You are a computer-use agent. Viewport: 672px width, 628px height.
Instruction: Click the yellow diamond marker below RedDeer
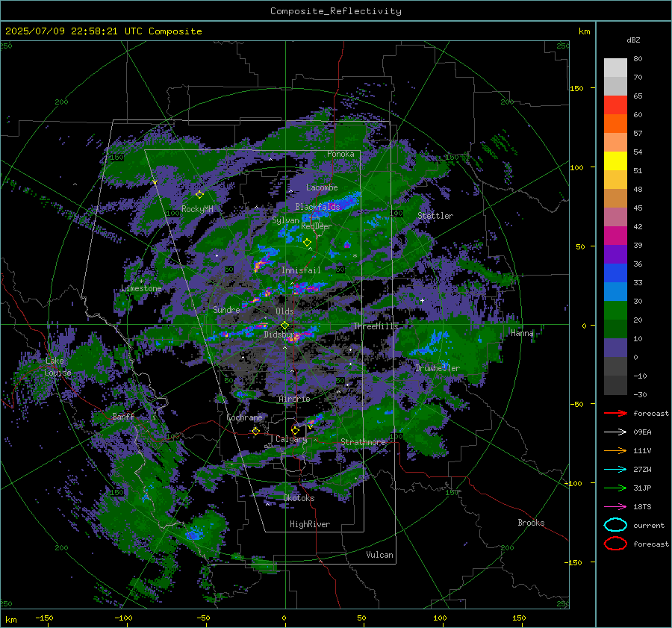point(307,243)
